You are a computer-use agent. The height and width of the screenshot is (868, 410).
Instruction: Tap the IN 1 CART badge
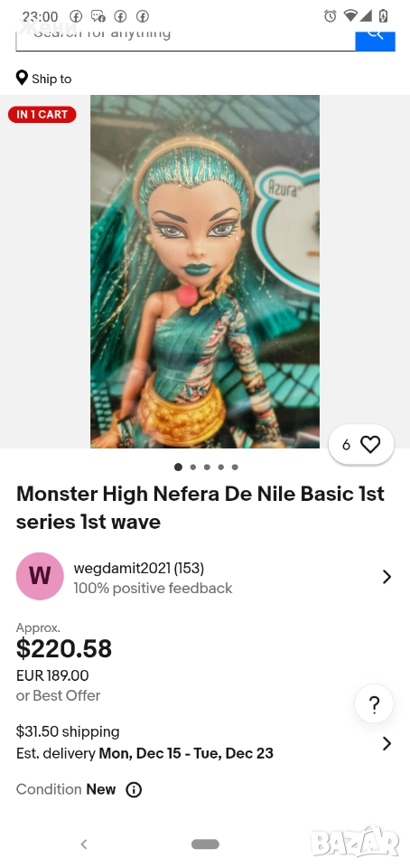tap(42, 115)
